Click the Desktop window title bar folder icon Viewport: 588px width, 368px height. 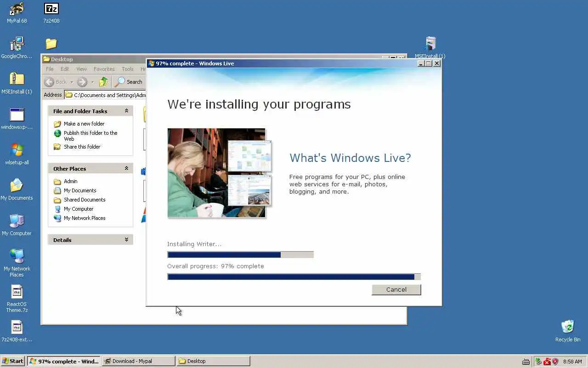pos(46,59)
